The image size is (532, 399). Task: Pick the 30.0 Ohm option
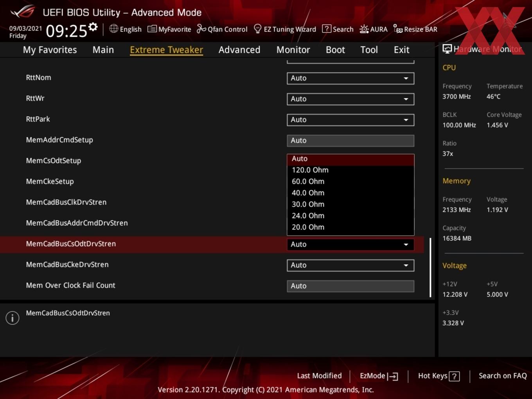350,204
